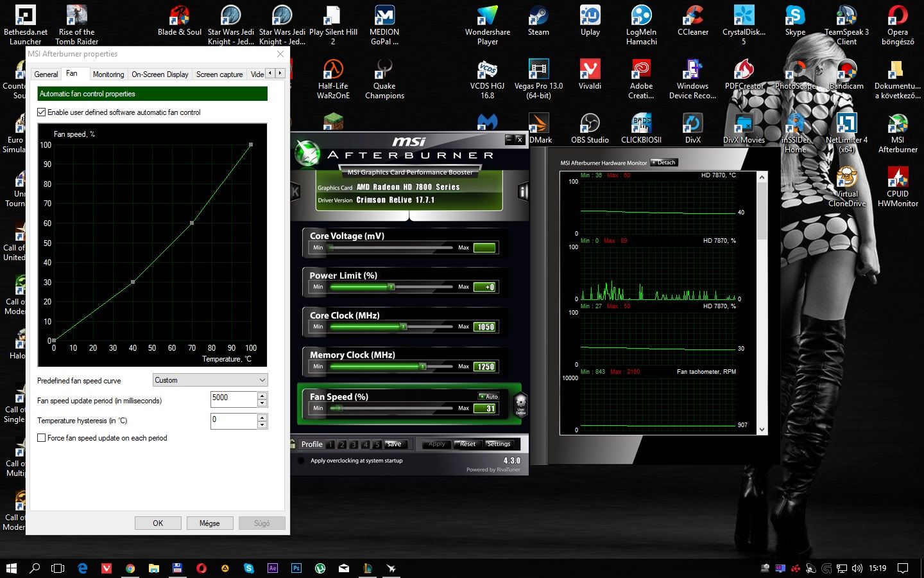Click OK in properties dialog
Screen dimensions: 924x578
(x=158, y=523)
